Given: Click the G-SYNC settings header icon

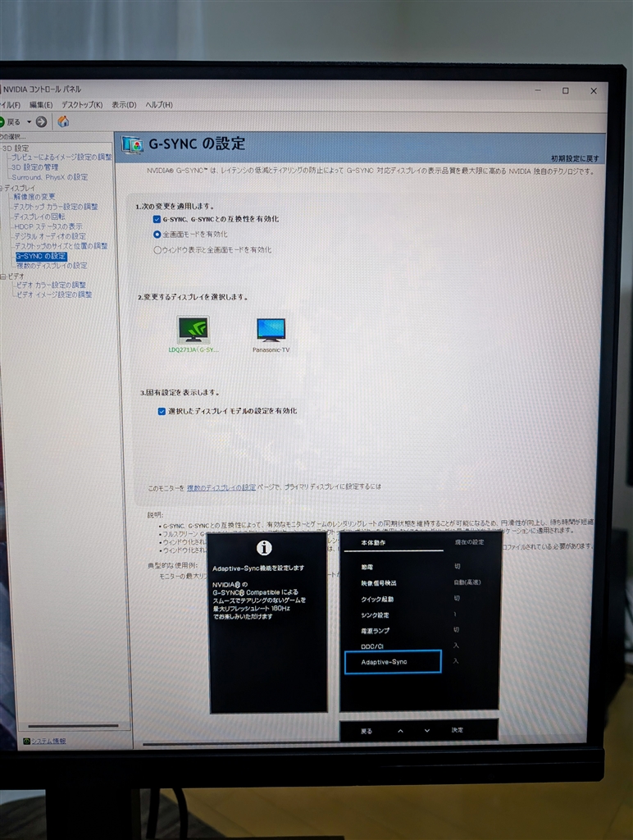Looking at the screenshot, I should (132, 144).
